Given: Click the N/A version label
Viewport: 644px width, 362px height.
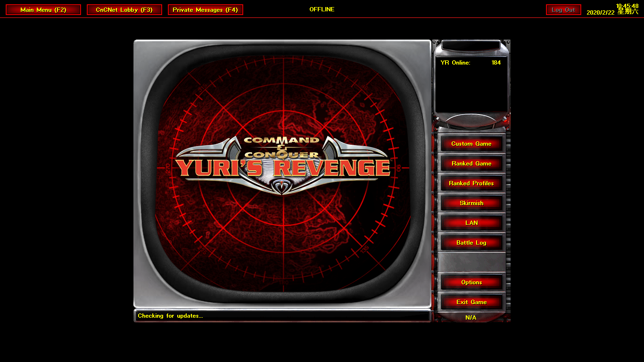Looking at the screenshot, I should tap(471, 318).
